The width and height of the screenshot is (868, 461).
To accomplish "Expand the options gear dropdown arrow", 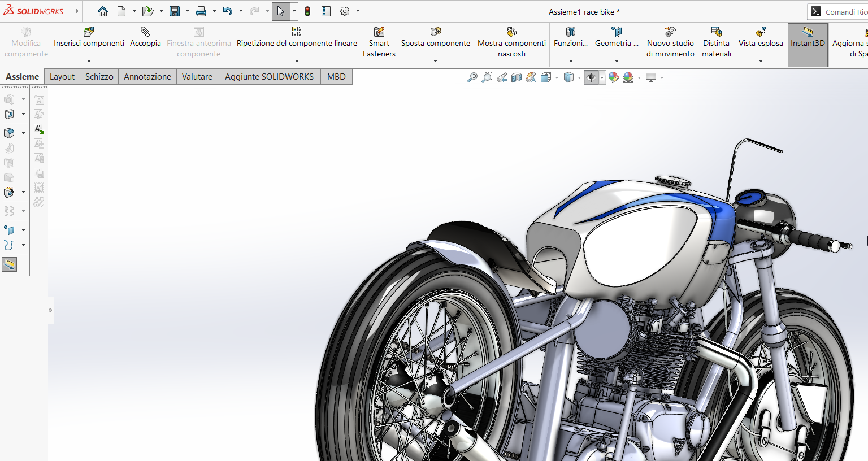I will tap(358, 11).
